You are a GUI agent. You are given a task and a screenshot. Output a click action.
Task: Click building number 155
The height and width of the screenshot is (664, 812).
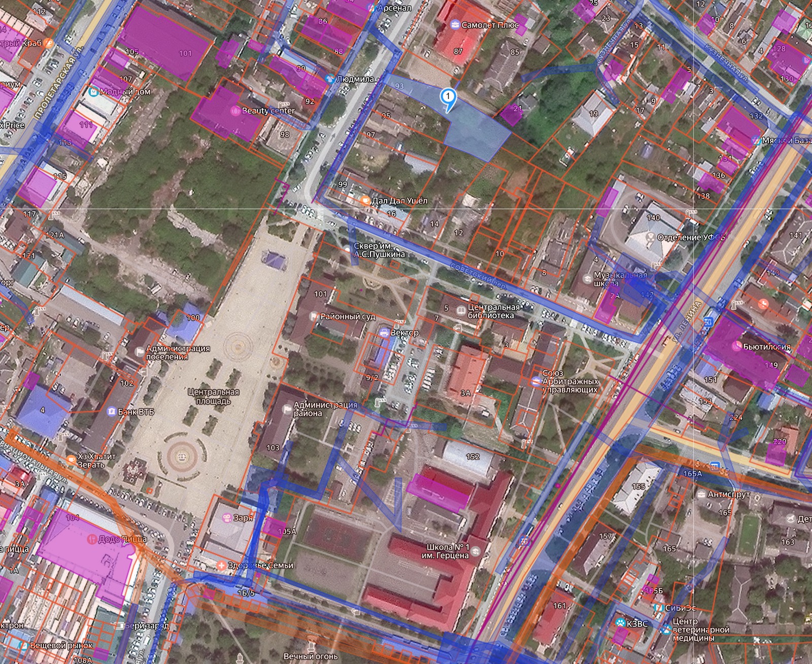coord(638,487)
